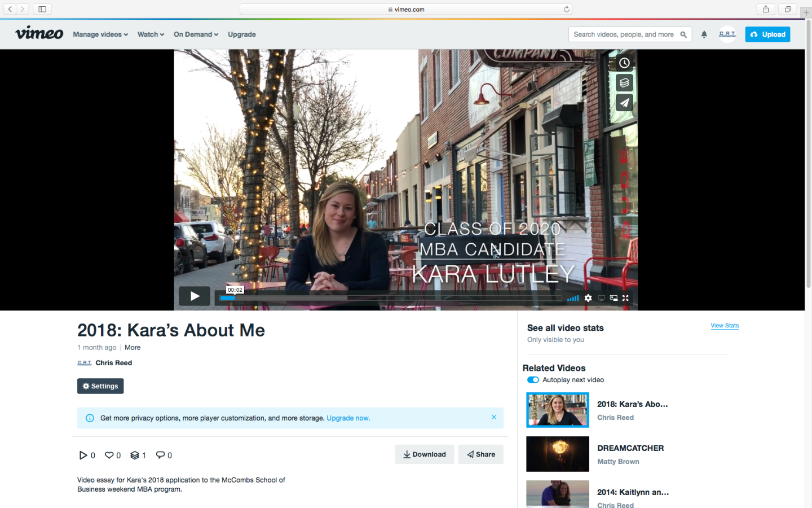The height and width of the screenshot is (508, 812).
Task: Adjust the player volume bars
Action: click(573, 298)
